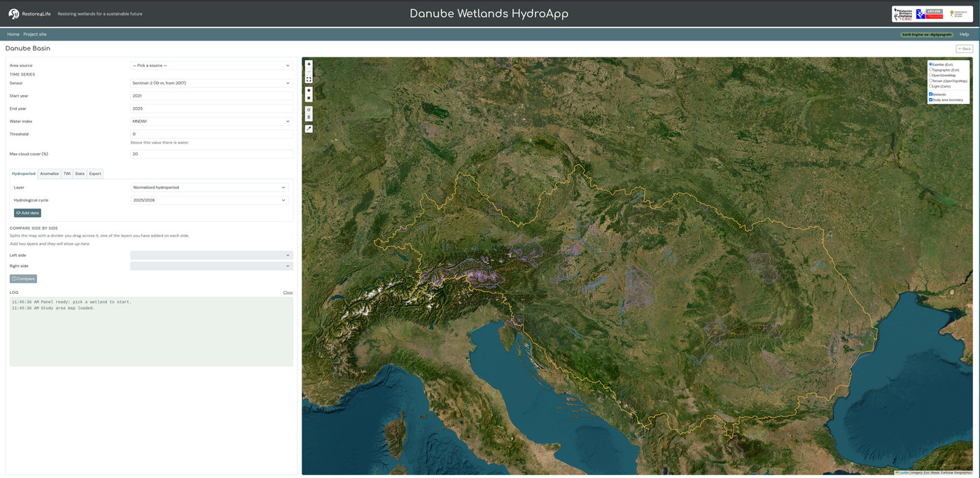Open the Help link
This screenshot has height=478, width=980.
pos(965,34)
